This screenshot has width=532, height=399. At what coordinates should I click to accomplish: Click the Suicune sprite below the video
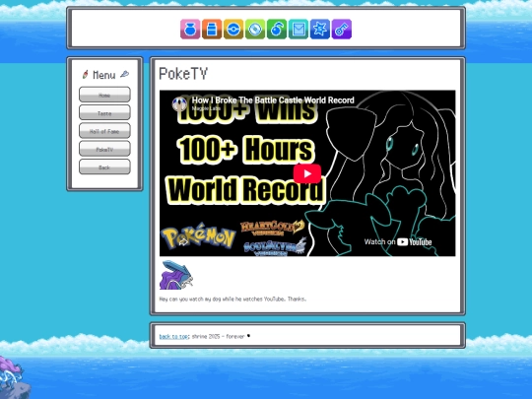point(176,275)
